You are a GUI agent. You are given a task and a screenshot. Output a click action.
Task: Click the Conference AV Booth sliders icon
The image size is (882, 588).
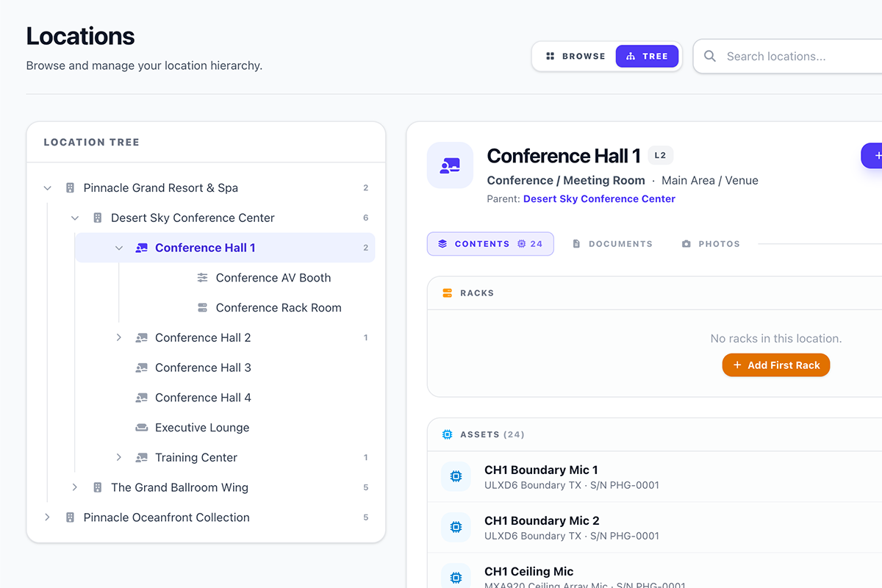tap(203, 278)
